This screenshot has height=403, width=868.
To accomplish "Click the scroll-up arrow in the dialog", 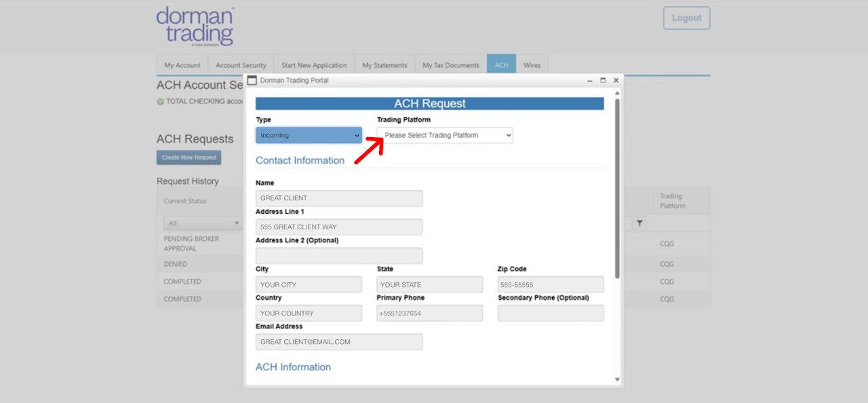I will [x=617, y=94].
